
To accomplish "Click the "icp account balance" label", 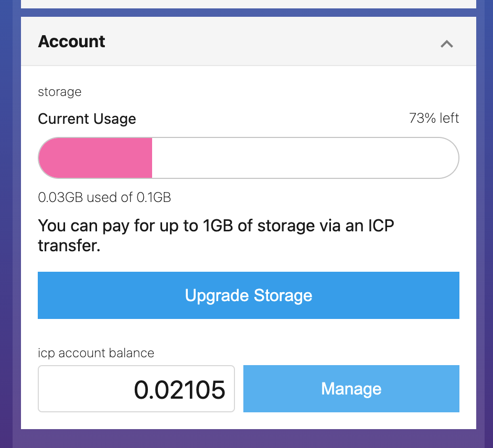I will pos(96,353).
